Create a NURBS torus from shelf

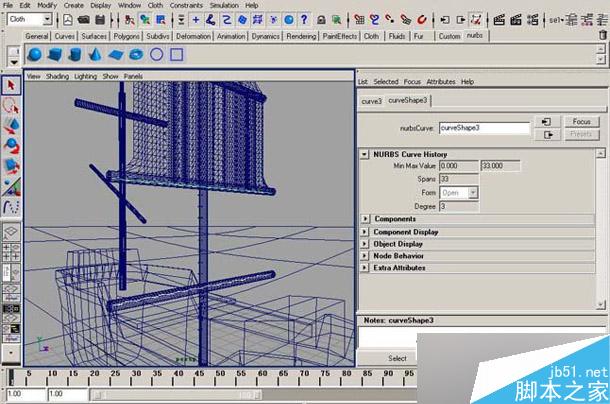pos(136,54)
